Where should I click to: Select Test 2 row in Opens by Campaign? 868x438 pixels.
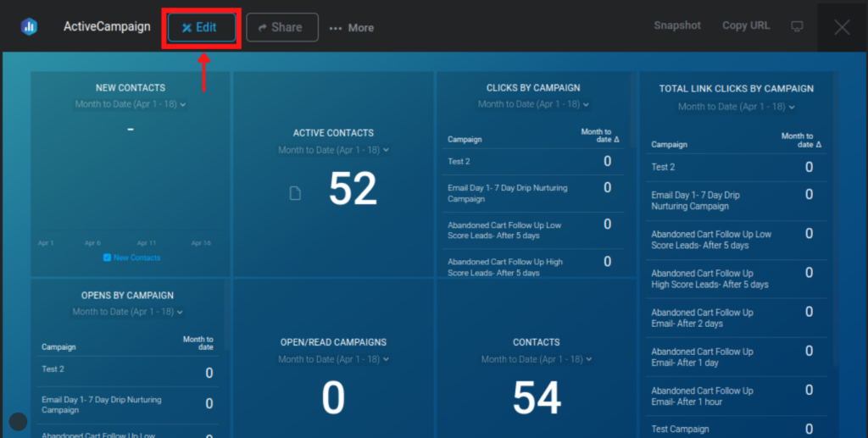(x=127, y=371)
